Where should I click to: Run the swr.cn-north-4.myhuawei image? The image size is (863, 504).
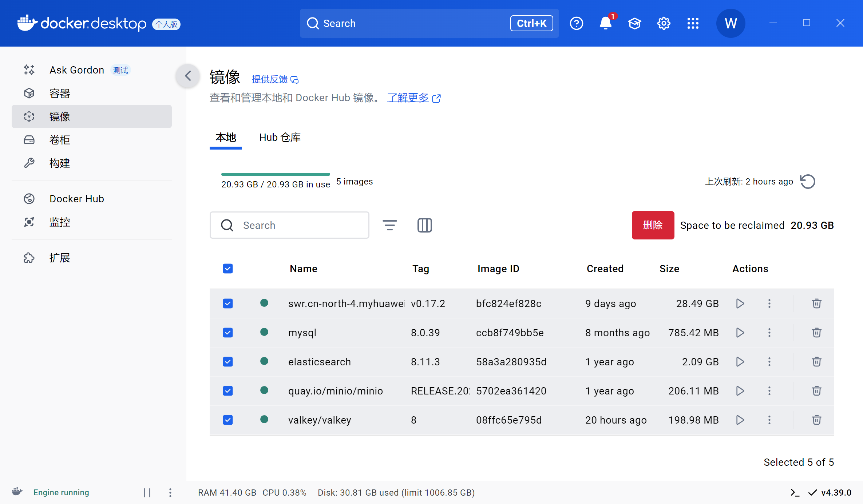[740, 303]
